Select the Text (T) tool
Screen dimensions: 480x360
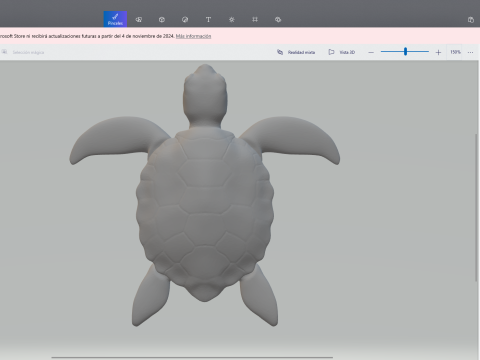pyautogui.click(x=208, y=20)
